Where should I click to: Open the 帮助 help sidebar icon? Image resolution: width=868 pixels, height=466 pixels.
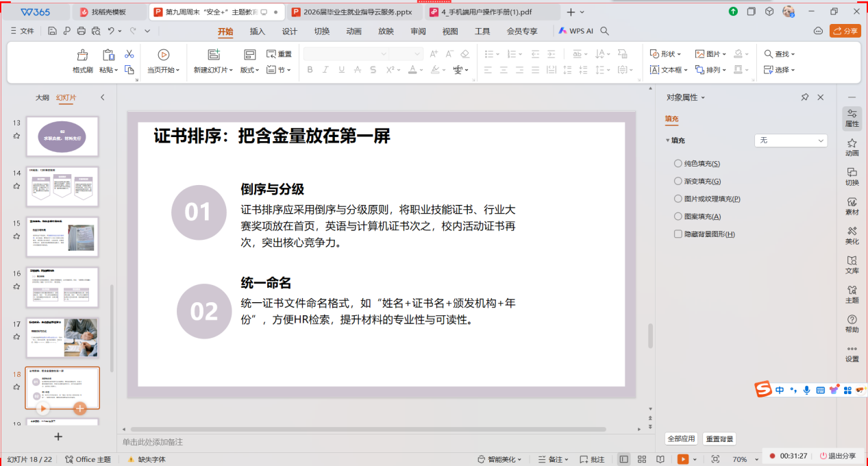coord(852,323)
